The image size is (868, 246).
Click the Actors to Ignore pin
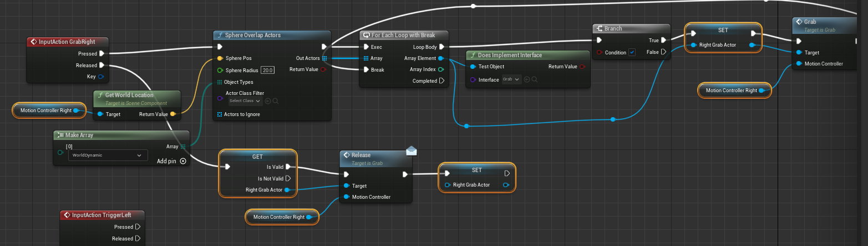point(220,114)
